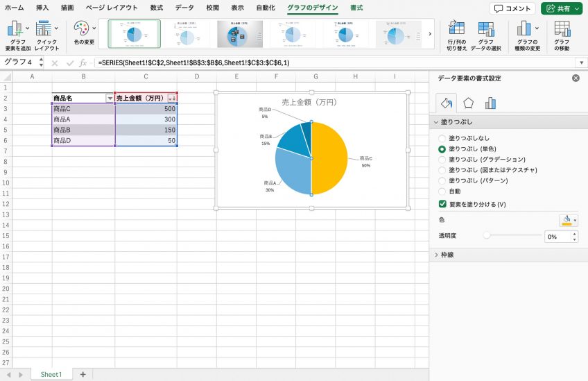
Task: Click the グラフの移動 icon
Action: [x=562, y=29]
